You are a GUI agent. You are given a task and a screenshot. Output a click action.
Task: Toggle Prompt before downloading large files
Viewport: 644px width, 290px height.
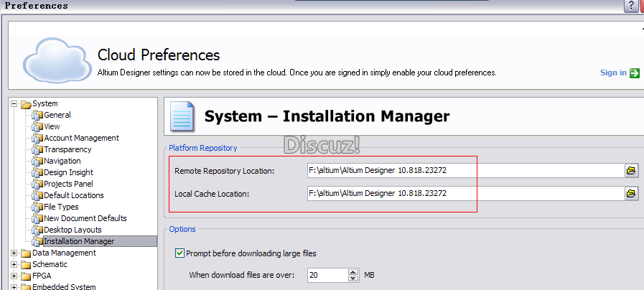click(179, 253)
